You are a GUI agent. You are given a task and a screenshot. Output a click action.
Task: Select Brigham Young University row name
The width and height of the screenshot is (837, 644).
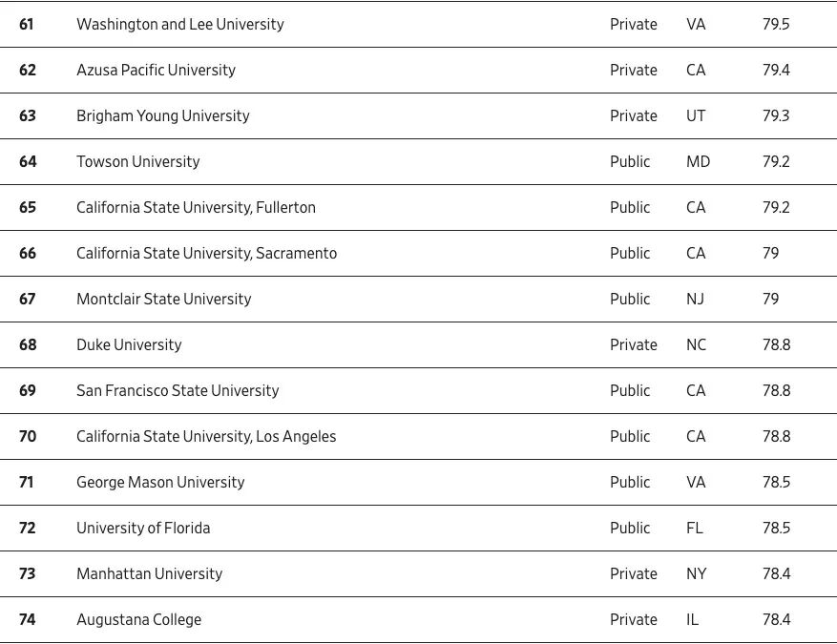pyautogui.click(x=162, y=116)
